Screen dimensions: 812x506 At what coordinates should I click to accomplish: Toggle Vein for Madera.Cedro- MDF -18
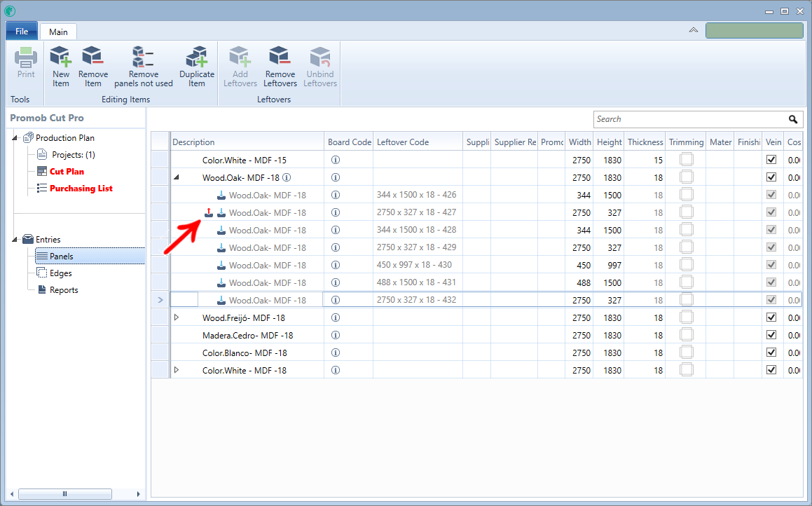[x=771, y=335]
